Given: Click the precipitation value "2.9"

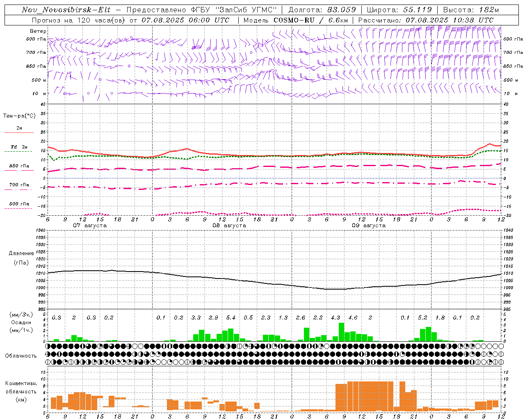Looking at the screenshot, I should click(213, 317).
